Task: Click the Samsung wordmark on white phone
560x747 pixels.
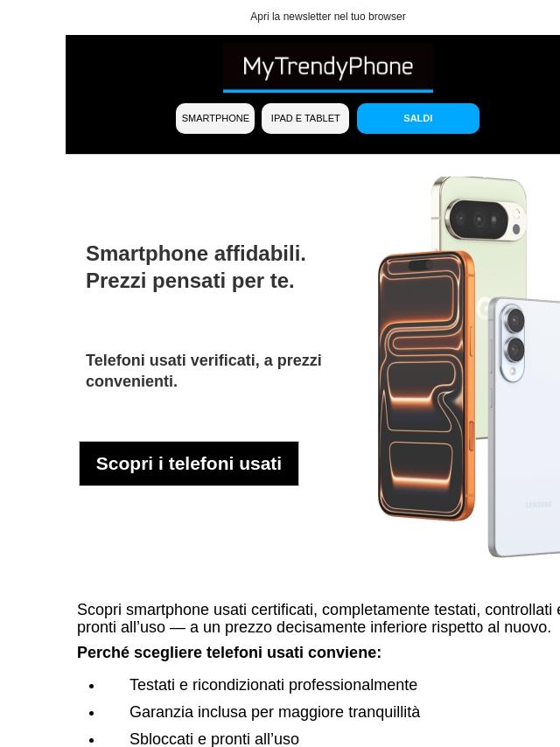Action: click(538, 505)
